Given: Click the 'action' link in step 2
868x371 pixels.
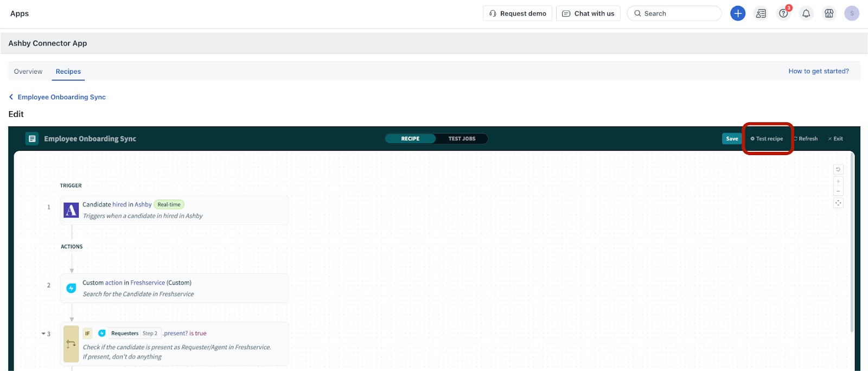Looking at the screenshot, I should coord(113,283).
